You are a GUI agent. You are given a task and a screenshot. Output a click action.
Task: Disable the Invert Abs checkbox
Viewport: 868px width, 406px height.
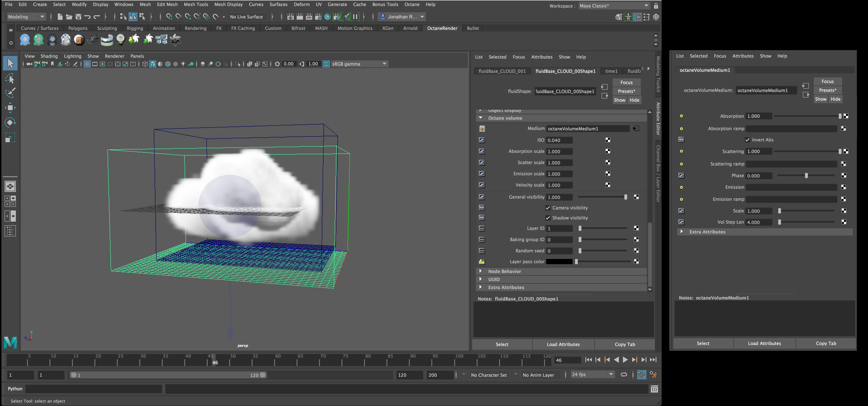747,140
